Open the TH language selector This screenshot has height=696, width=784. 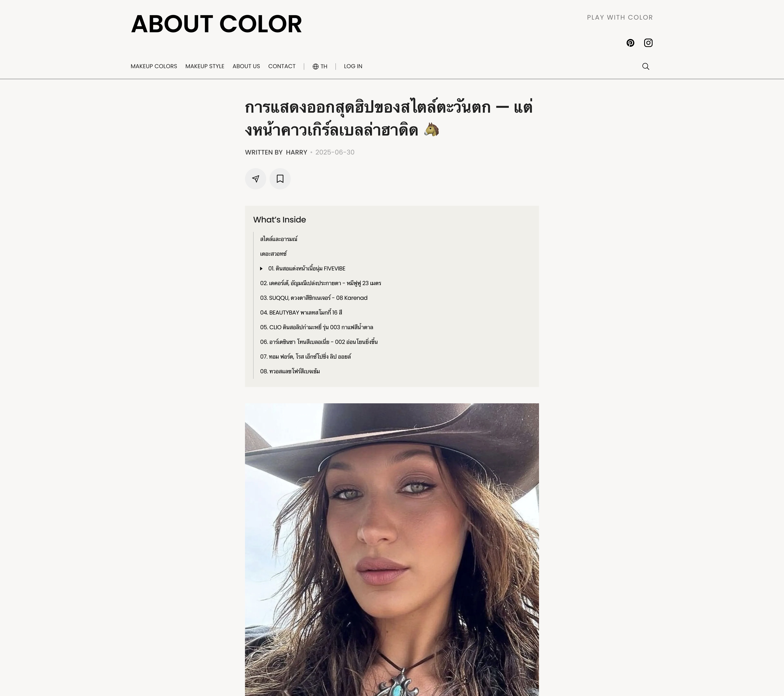pyautogui.click(x=320, y=66)
